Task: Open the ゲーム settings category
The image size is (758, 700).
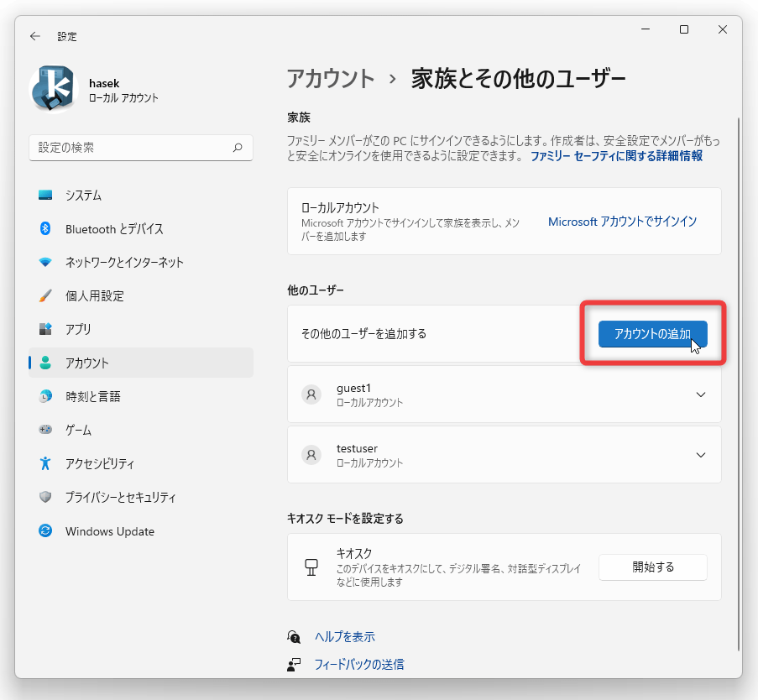Action: [141, 431]
